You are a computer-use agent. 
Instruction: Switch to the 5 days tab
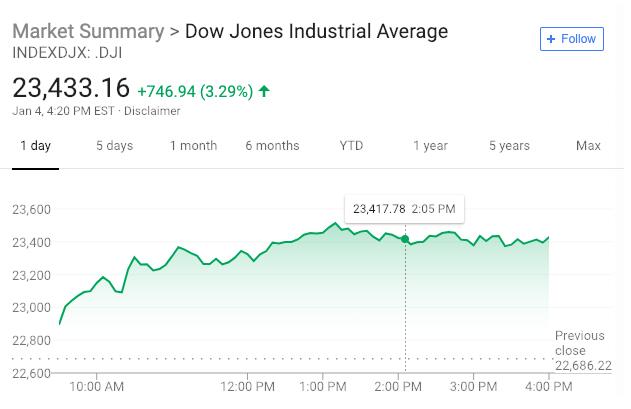click(114, 146)
